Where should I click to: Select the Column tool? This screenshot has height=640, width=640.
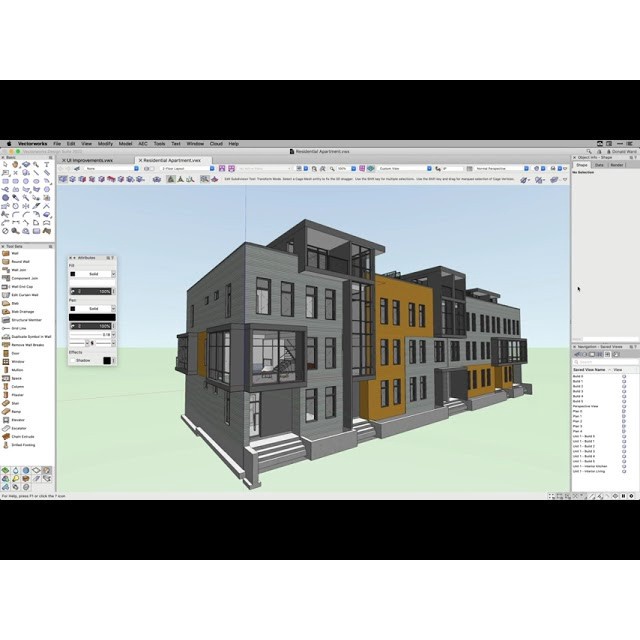[17, 386]
